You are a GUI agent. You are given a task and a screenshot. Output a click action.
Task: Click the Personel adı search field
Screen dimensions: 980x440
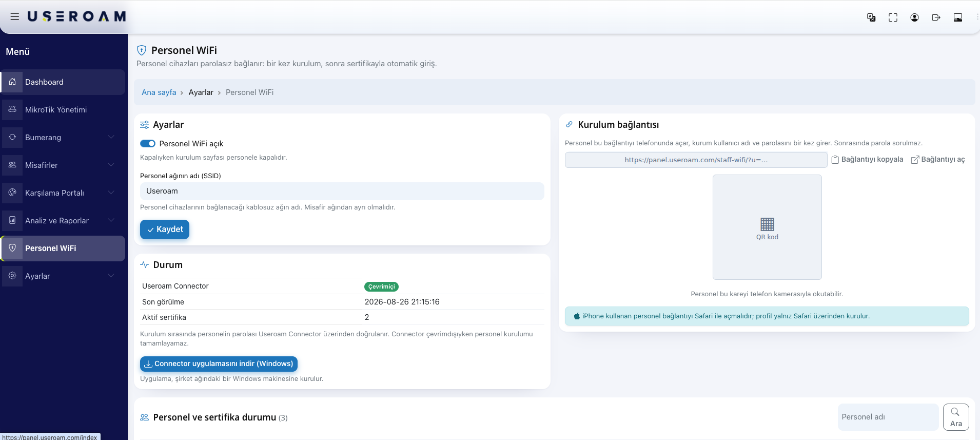pos(888,417)
